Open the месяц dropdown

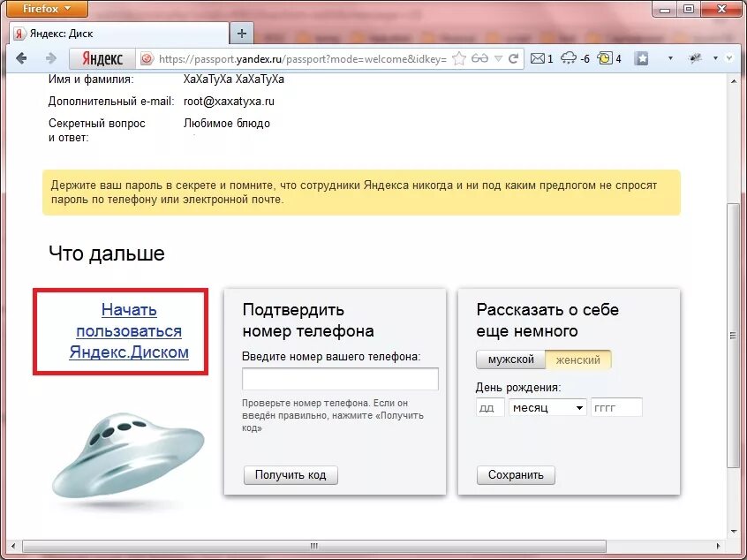click(x=547, y=407)
